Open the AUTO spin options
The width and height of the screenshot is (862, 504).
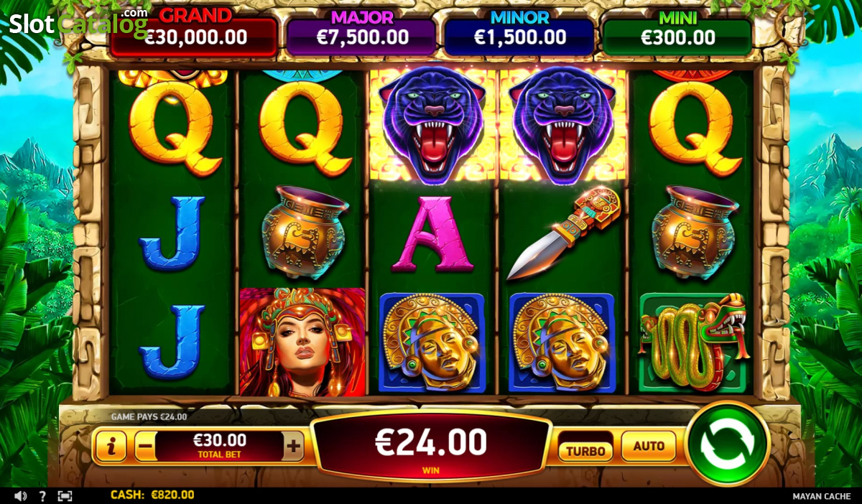tap(649, 447)
